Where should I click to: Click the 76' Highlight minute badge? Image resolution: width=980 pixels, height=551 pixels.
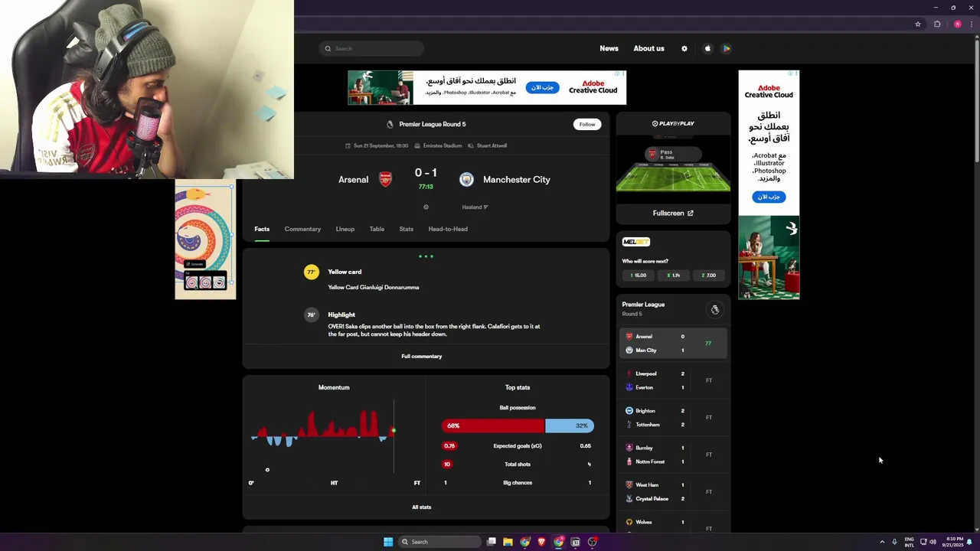(311, 315)
